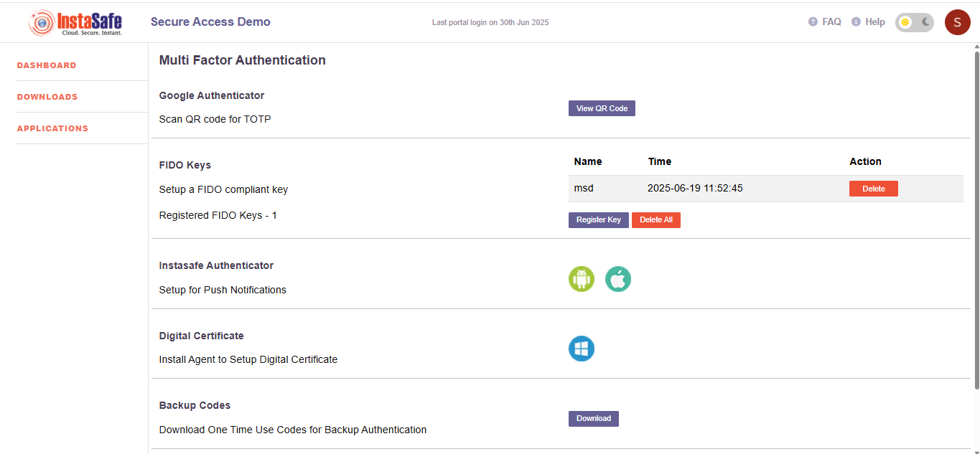Click Register Key button
The image size is (980, 454).
coord(599,220)
